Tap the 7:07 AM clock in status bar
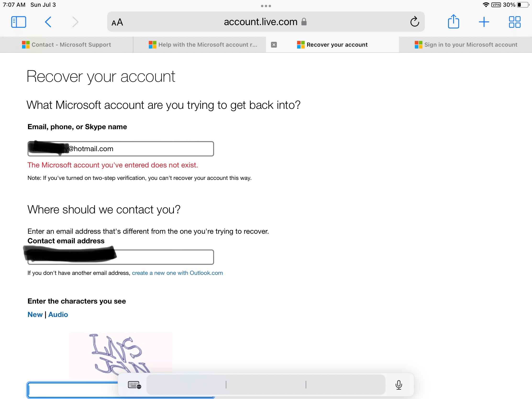 [x=14, y=5]
